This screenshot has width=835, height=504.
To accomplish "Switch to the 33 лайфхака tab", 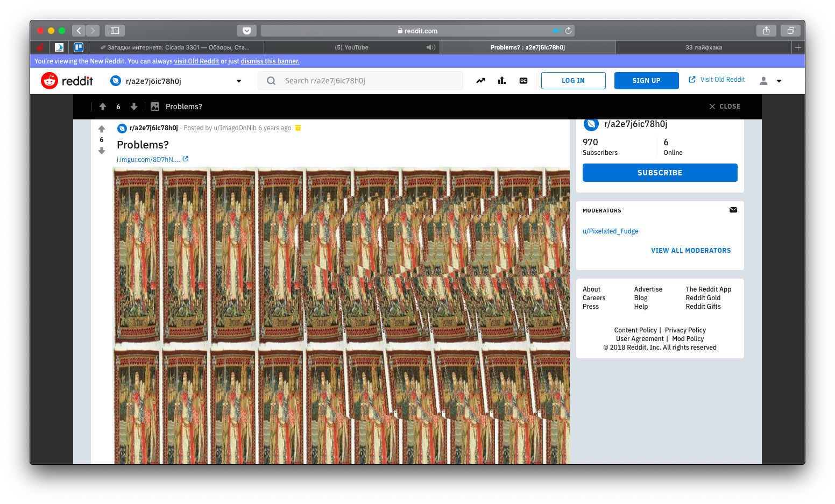I will coord(704,47).
